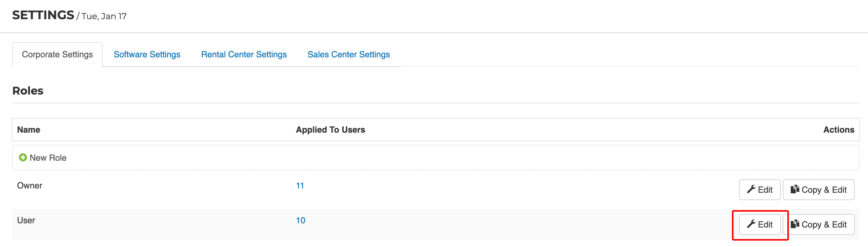This screenshot has height=247, width=868.
Task: Click the Actions column header
Action: click(839, 130)
